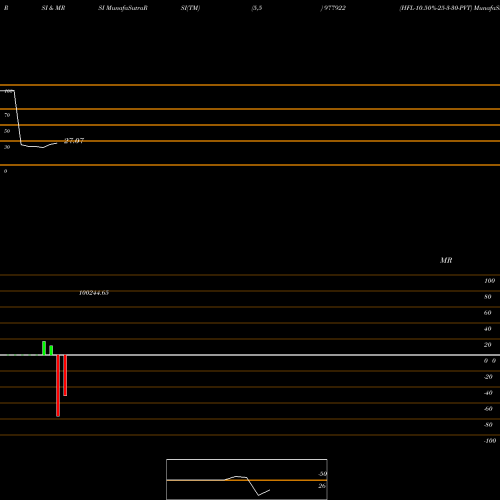The width and height of the screenshot is (500, 500).
Task: Select the white zero line of MR chart
Action: 250,355
